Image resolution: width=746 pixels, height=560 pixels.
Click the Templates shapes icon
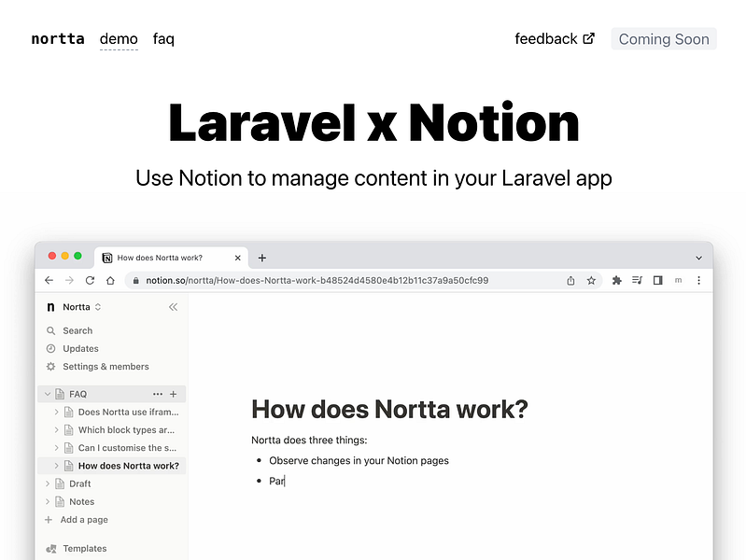tap(51, 549)
